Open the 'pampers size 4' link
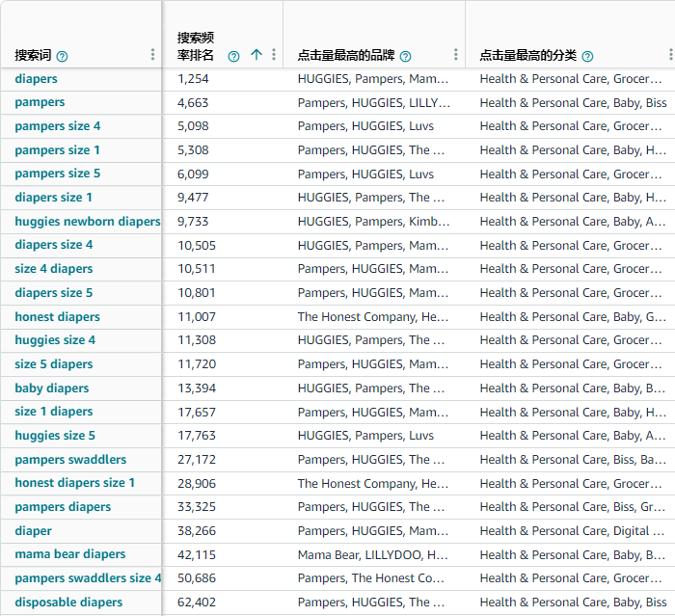 [58, 126]
